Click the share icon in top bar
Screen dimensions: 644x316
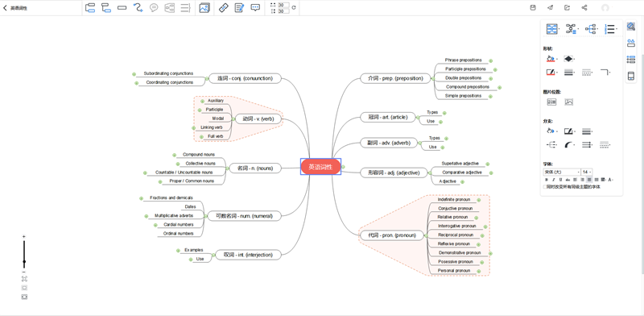click(x=584, y=8)
